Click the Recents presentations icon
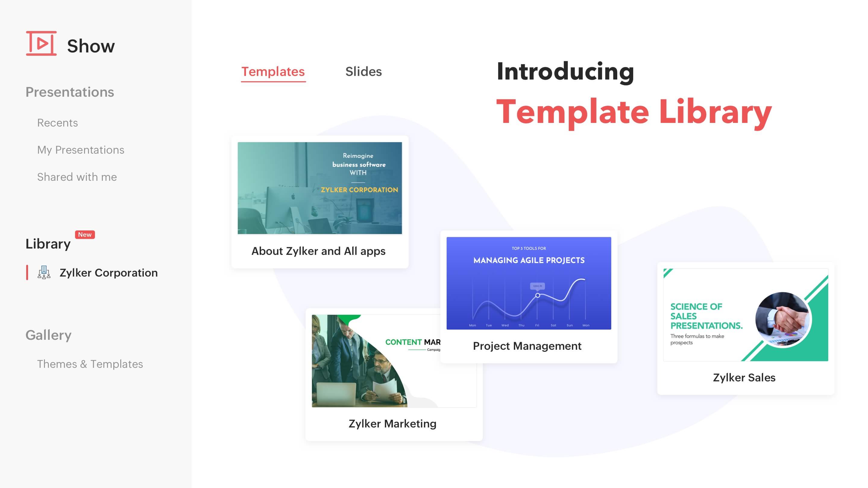 pyautogui.click(x=57, y=122)
